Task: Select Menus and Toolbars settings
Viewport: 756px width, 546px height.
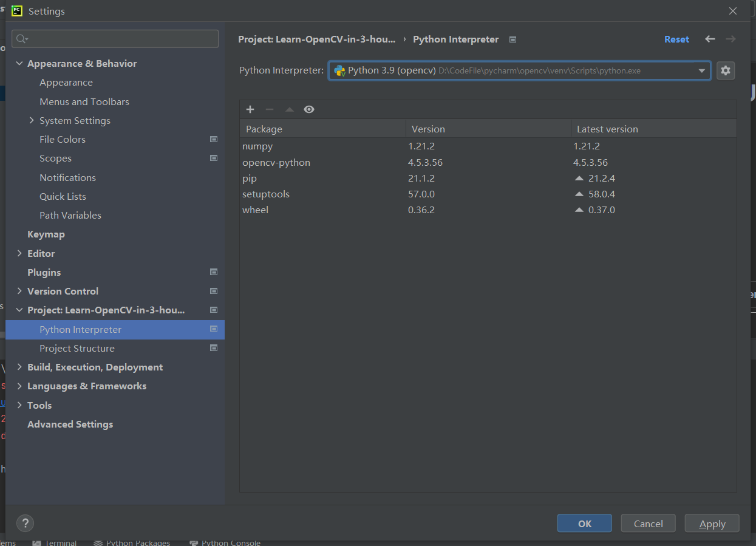Action: pos(84,101)
